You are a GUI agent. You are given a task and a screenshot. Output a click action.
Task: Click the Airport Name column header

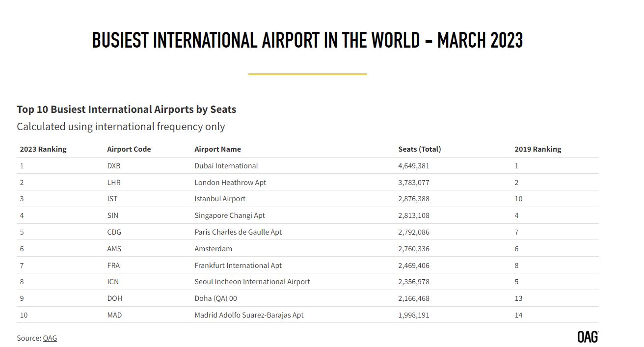[217, 149]
